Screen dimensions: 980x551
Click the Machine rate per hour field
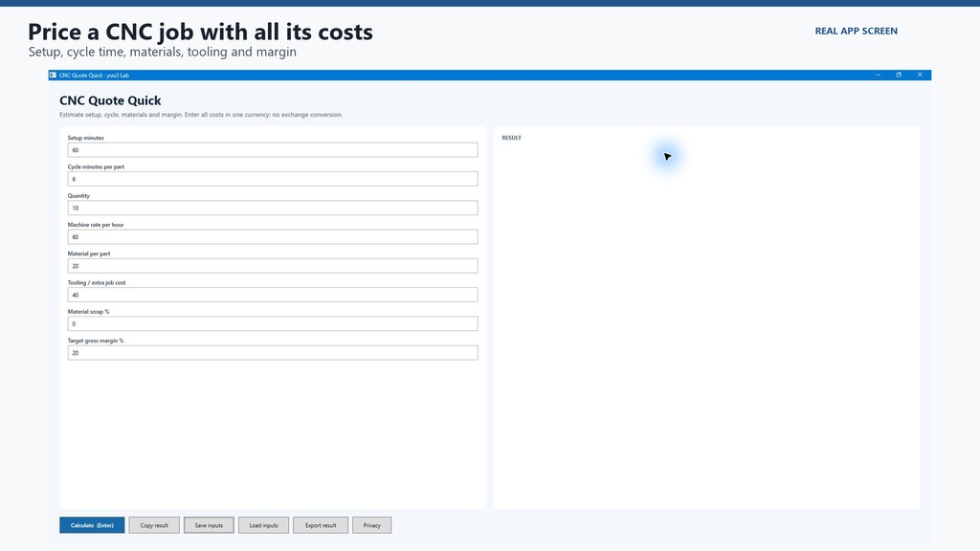point(273,237)
